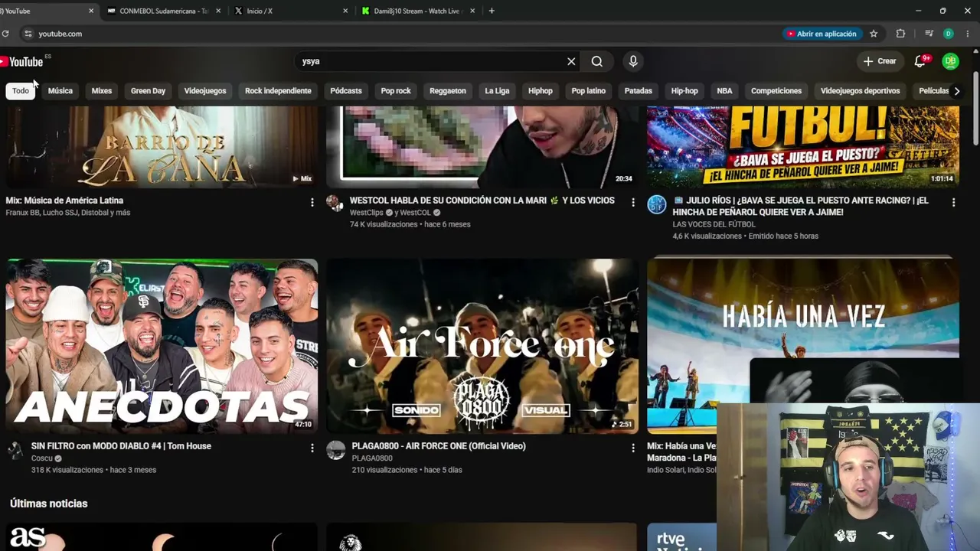The height and width of the screenshot is (551, 980).
Task: Filter by the 'Competiciones' chip
Action: [776, 91]
